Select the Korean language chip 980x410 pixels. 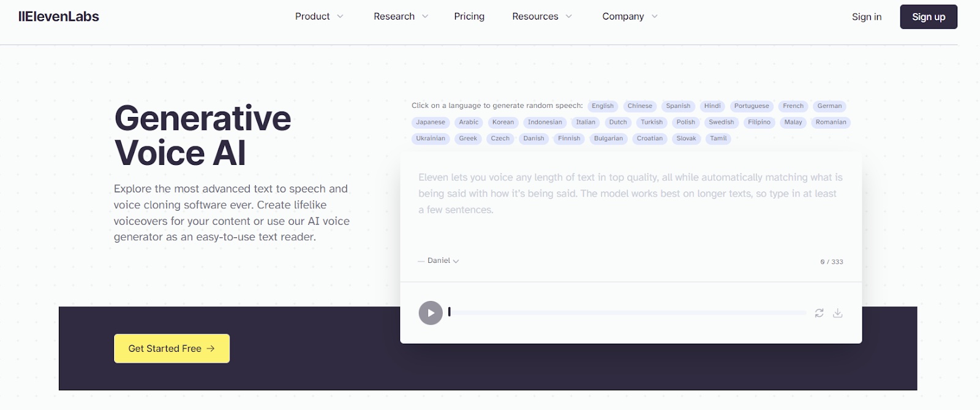coord(503,122)
